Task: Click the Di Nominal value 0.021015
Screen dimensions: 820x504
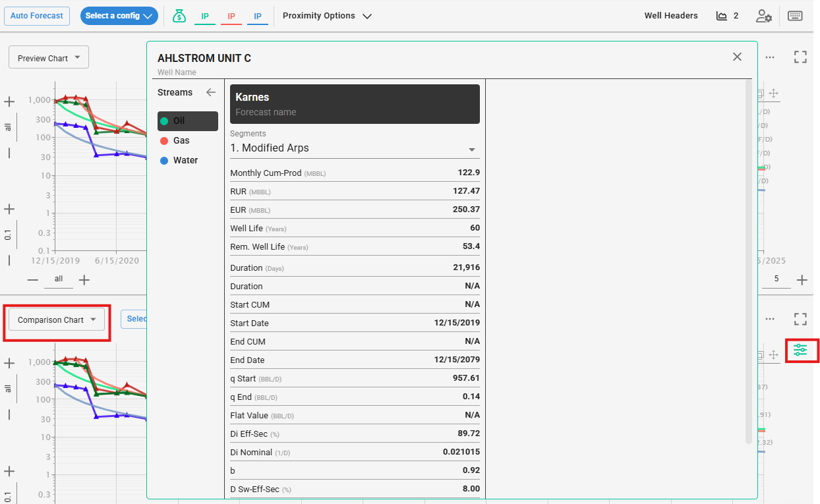Action: click(461, 452)
